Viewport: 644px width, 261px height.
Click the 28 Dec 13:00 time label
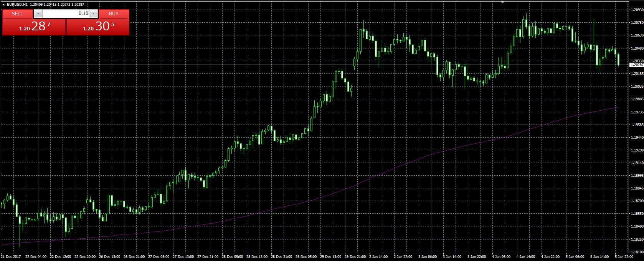click(x=257, y=257)
